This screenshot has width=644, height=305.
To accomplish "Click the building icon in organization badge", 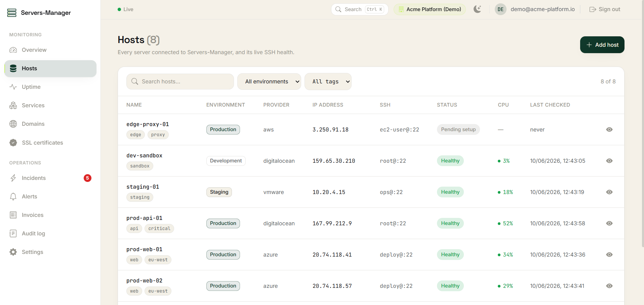I will tap(401, 9).
